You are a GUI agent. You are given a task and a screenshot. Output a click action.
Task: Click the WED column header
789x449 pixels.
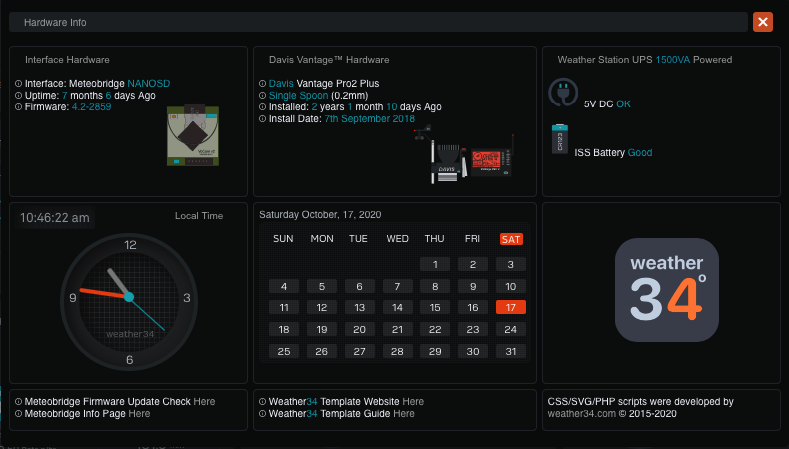tap(398, 239)
